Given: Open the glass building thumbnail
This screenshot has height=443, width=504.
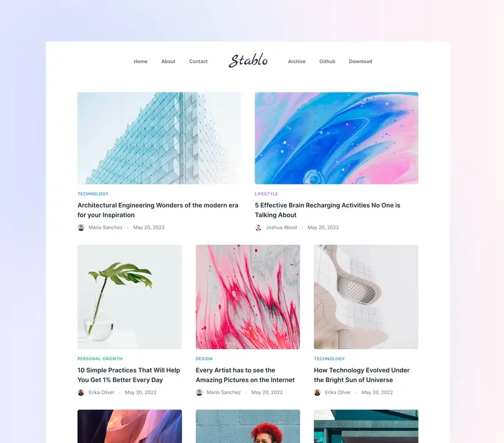Looking at the screenshot, I should pos(159,138).
